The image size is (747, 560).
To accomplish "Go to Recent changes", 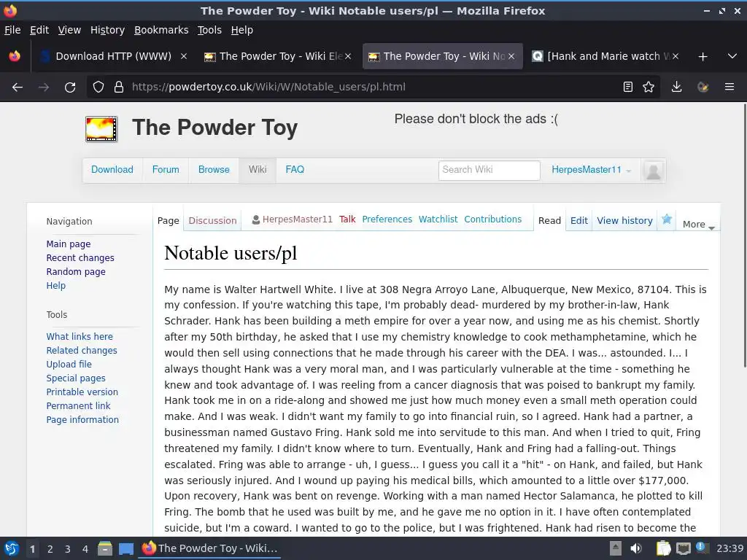I will 80,257.
